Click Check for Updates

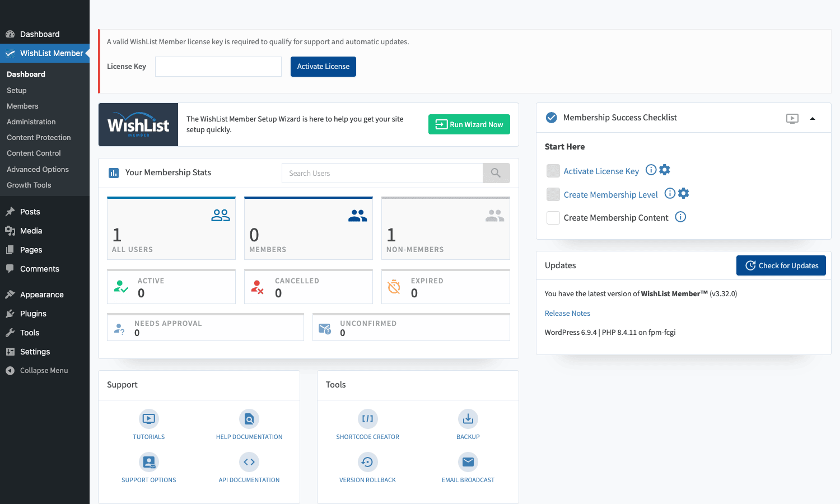(781, 265)
